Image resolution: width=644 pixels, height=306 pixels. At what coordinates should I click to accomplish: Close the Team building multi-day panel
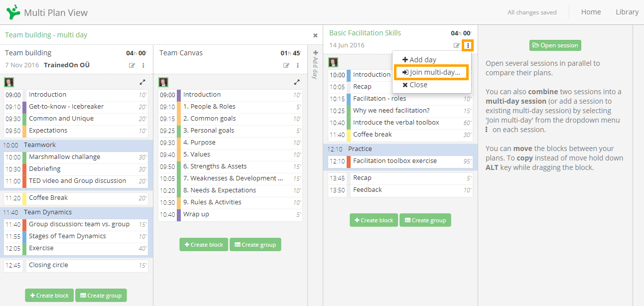pos(315,35)
